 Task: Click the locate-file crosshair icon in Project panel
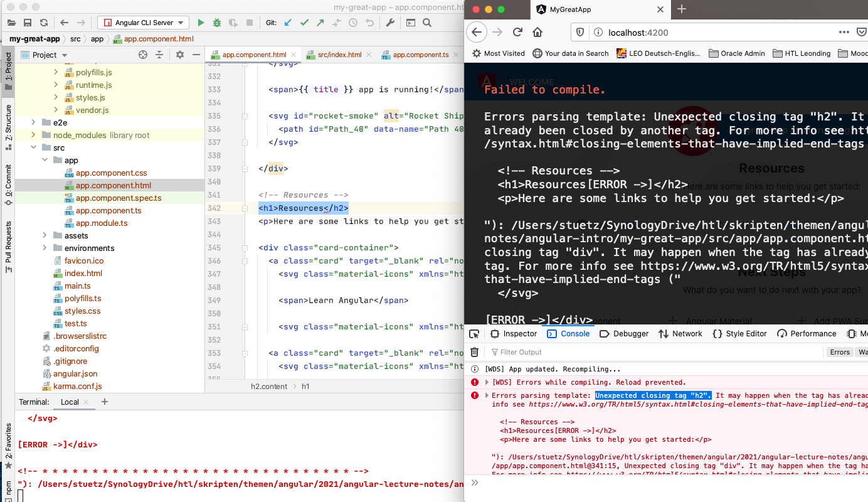click(x=143, y=55)
